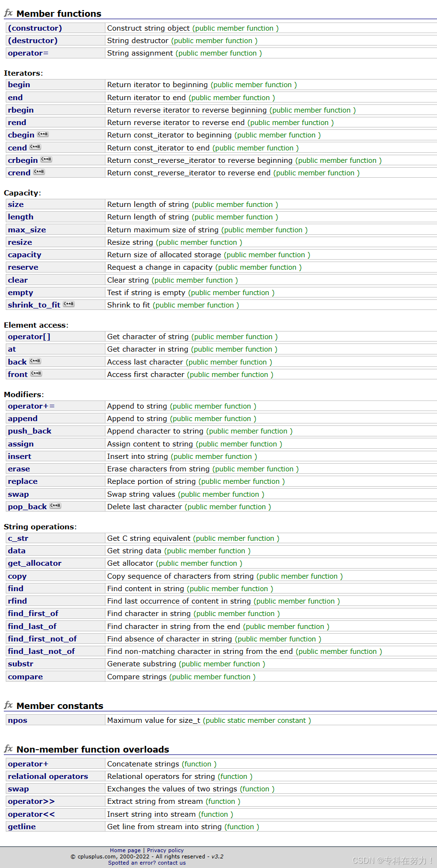Open the data link
Image resolution: width=437 pixels, height=868 pixels.
(17, 551)
